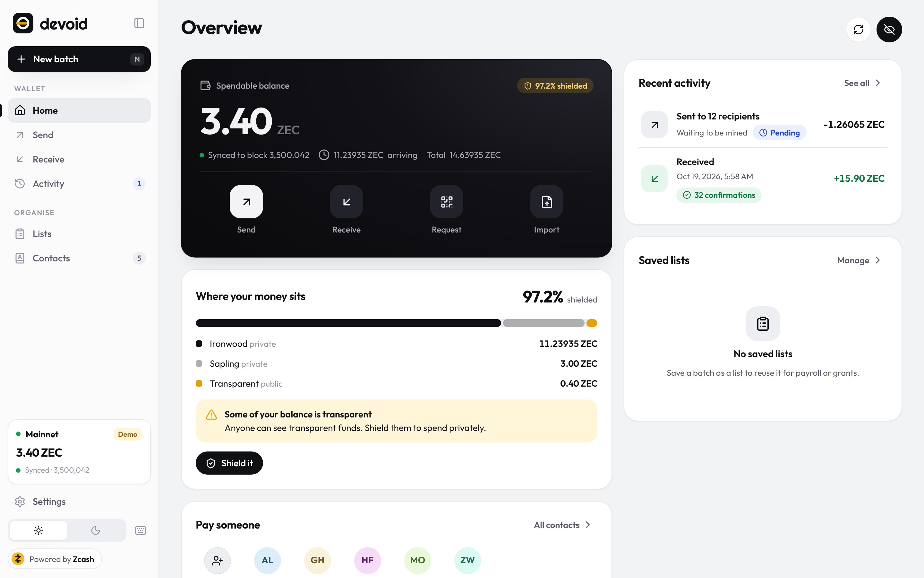Viewport: 924px width, 578px height.
Task: Click the Contacts count badge 5
Action: click(x=139, y=258)
